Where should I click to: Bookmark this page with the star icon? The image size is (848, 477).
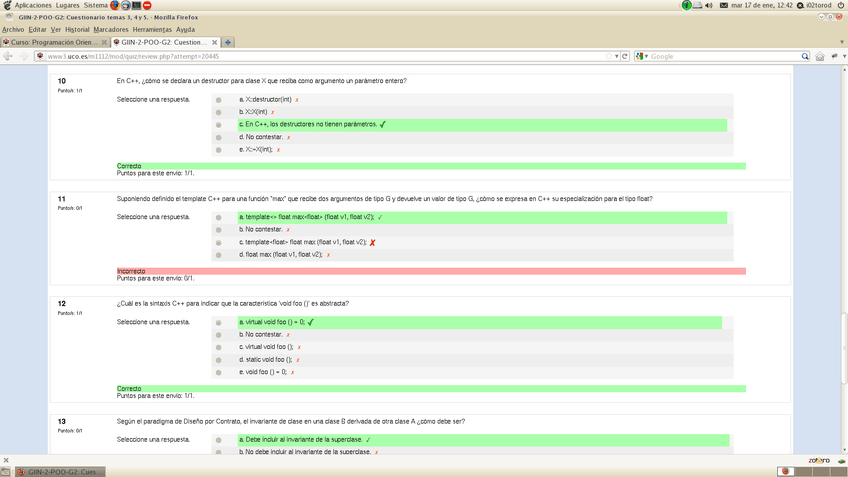click(608, 56)
